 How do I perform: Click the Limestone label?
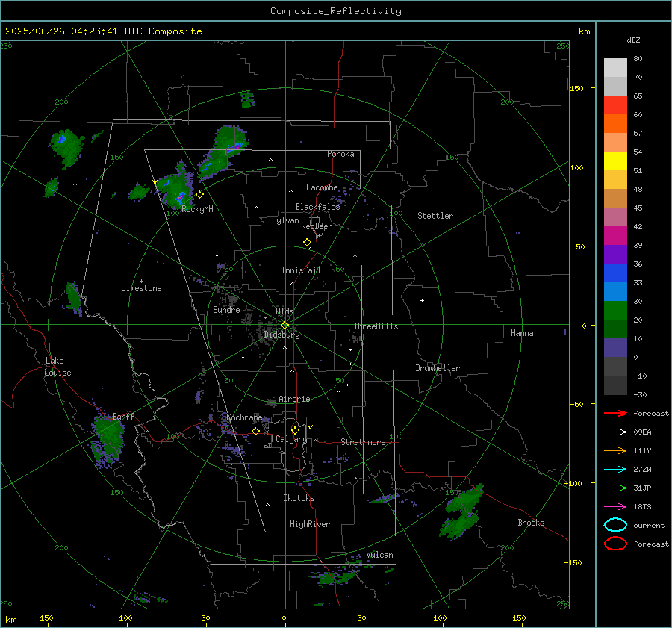click(141, 288)
